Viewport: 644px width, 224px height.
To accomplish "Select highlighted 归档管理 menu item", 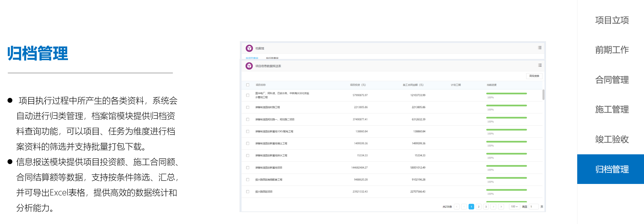I will pos(611,169).
